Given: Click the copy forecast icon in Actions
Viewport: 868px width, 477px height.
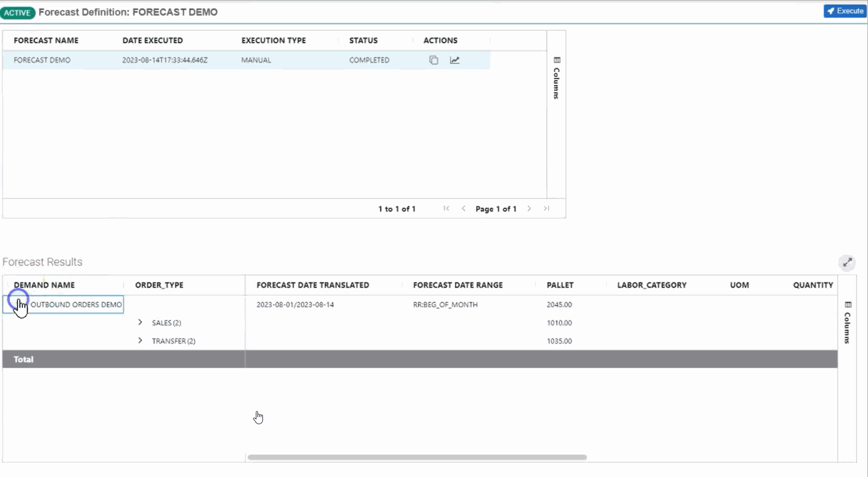Looking at the screenshot, I should (x=434, y=60).
